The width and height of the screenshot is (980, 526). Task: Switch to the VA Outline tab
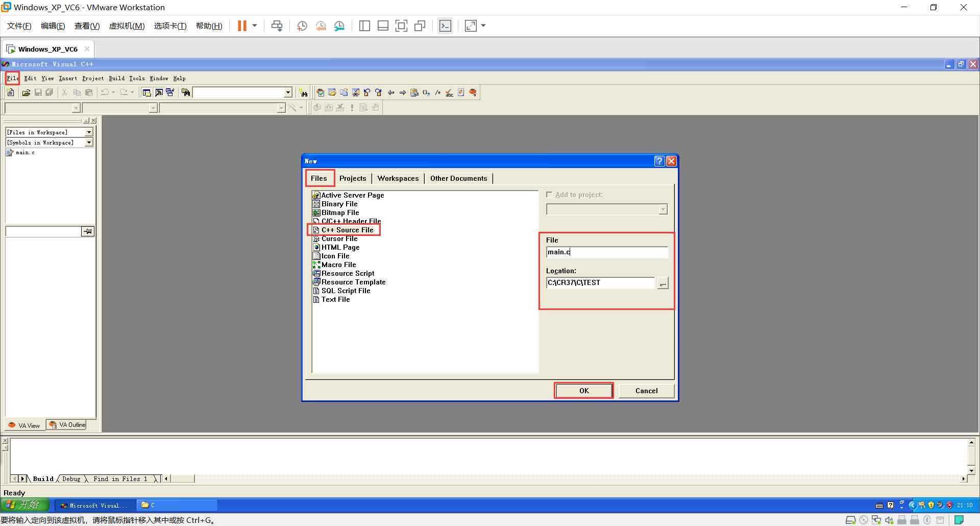67,425
